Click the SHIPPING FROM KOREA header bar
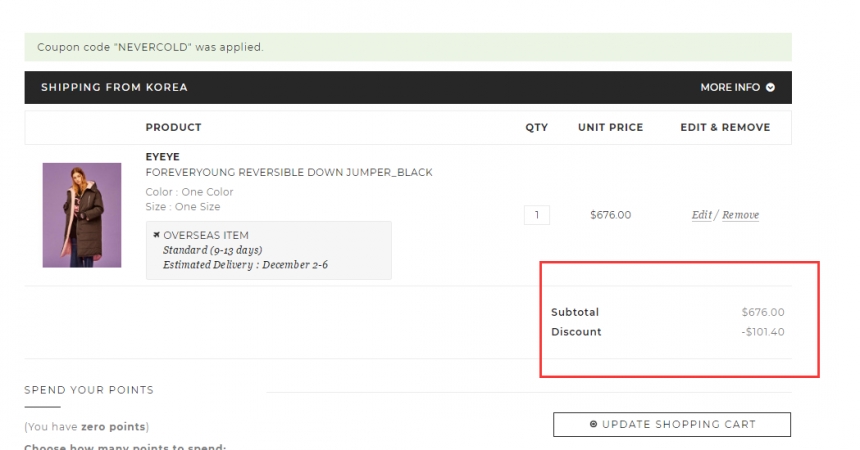 pos(408,87)
